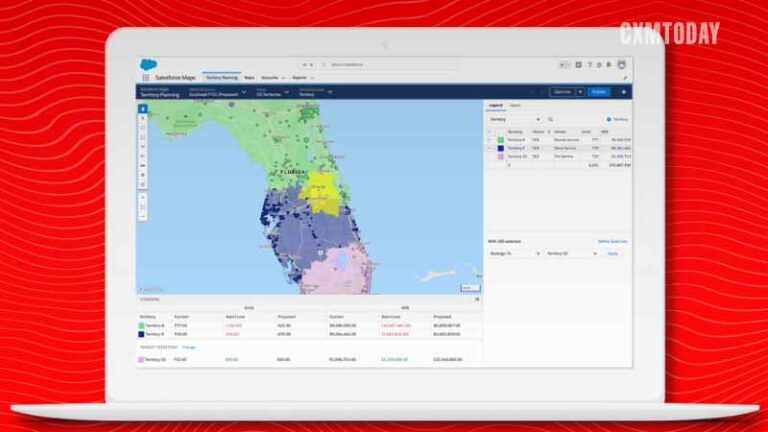Click the pencil edit navigation icon

(x=625, y=78)
